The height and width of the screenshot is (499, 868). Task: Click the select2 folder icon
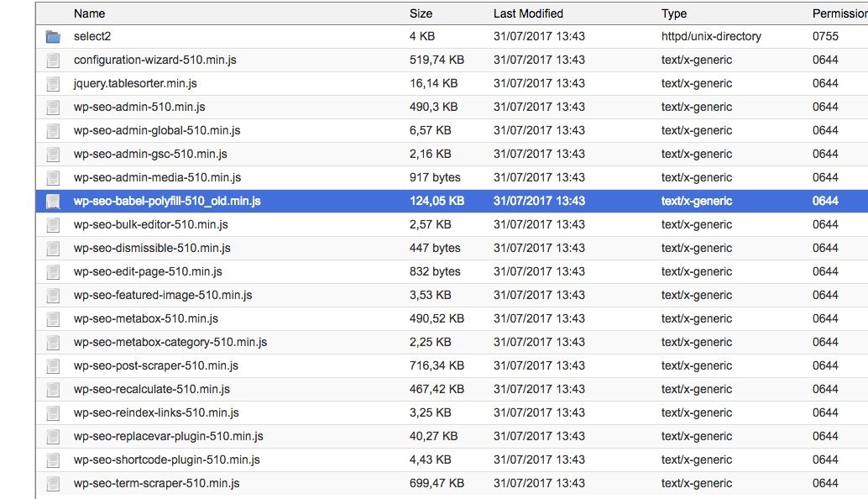pos(53,37)
